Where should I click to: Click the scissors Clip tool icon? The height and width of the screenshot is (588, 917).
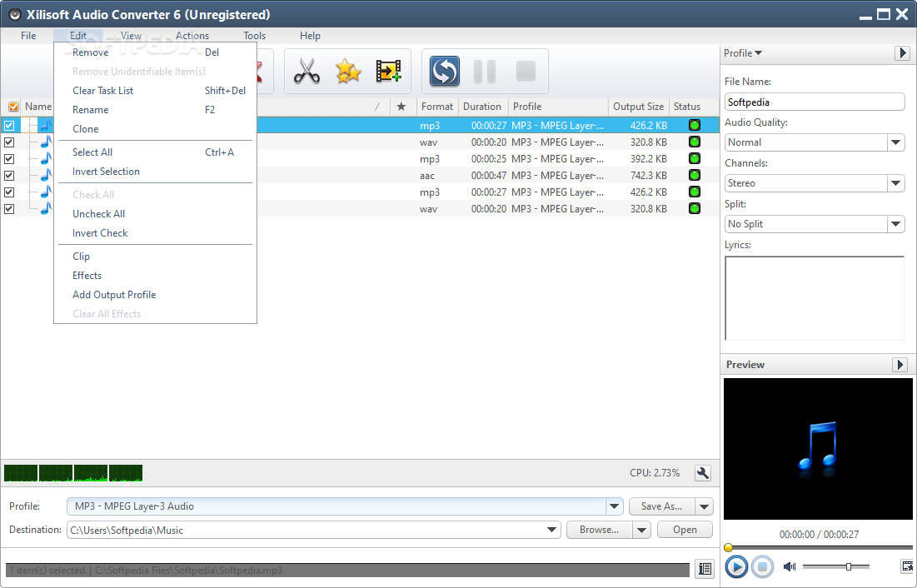coord(306,72)
